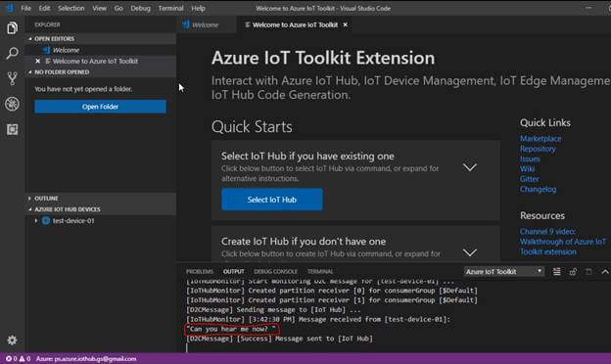Open the Gitter quick link
This screenshot has height=364, width=611.
pyautogui.click(x=530, y=179)
